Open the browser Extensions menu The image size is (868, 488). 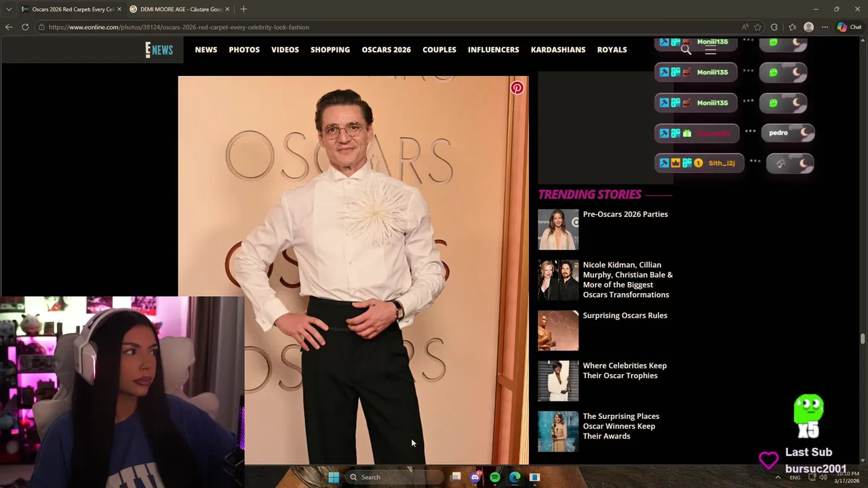pos(774,27)
